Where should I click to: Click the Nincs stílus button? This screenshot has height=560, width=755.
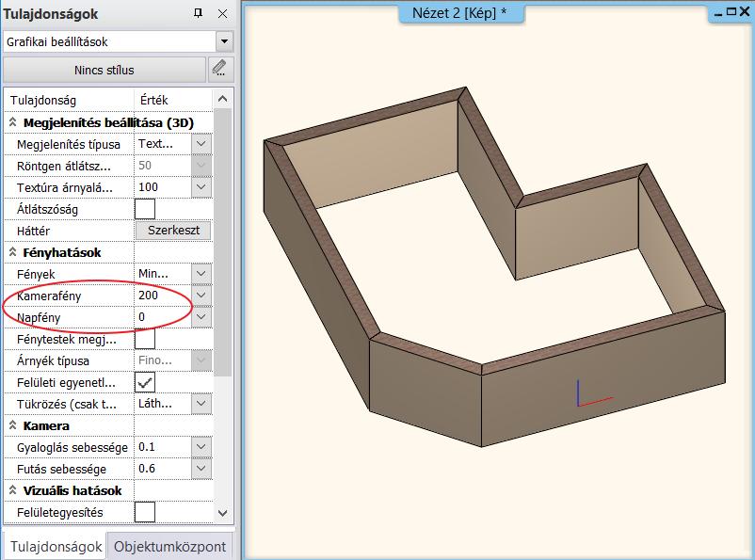point(104,70)
